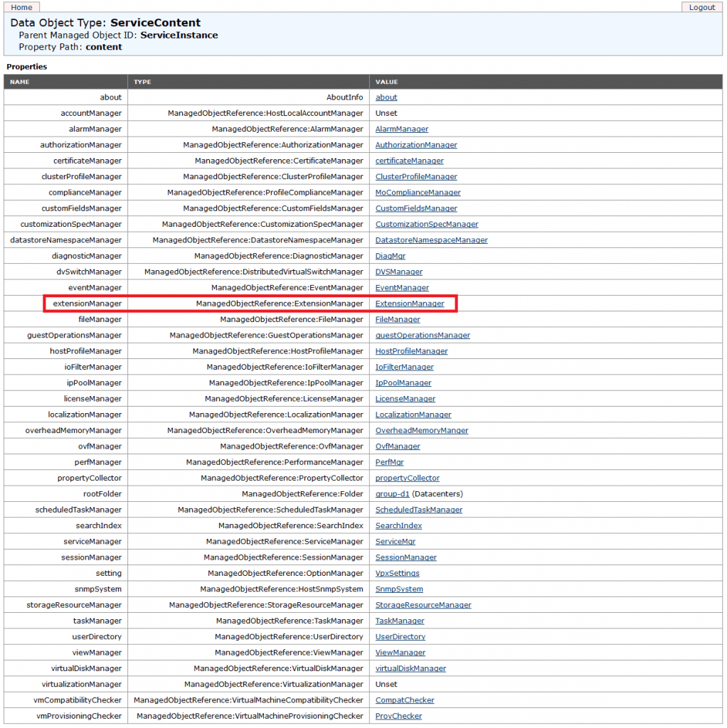
Task: Click the Logout button
Action: click(x=701, y=6)
